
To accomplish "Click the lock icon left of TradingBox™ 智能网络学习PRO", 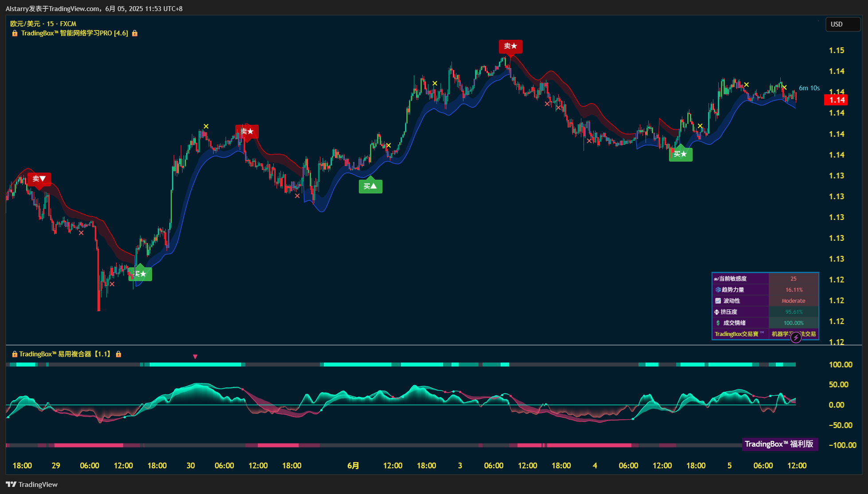I will pos(15,33).
